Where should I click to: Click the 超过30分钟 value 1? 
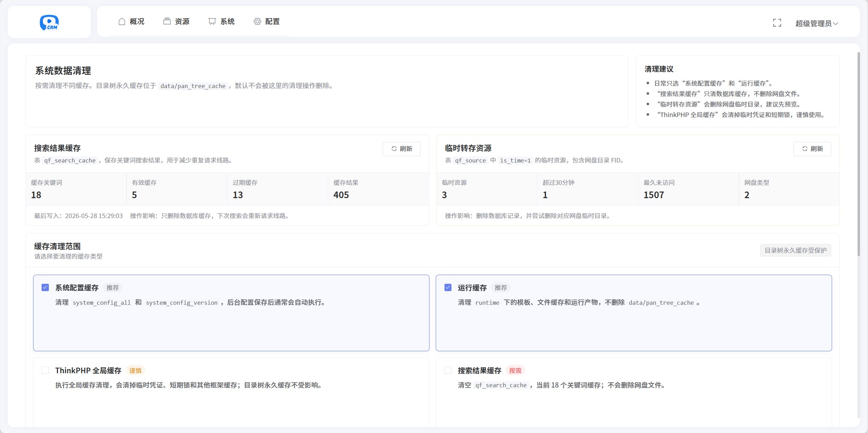pyautogui.click(x=545, y=195)
